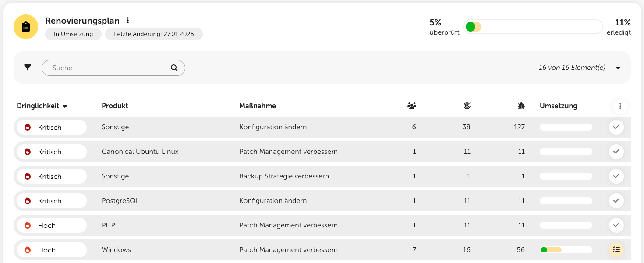Sort by the people group column icon
Viewport: 644px width, 263px height.
(x=411, y=106)
